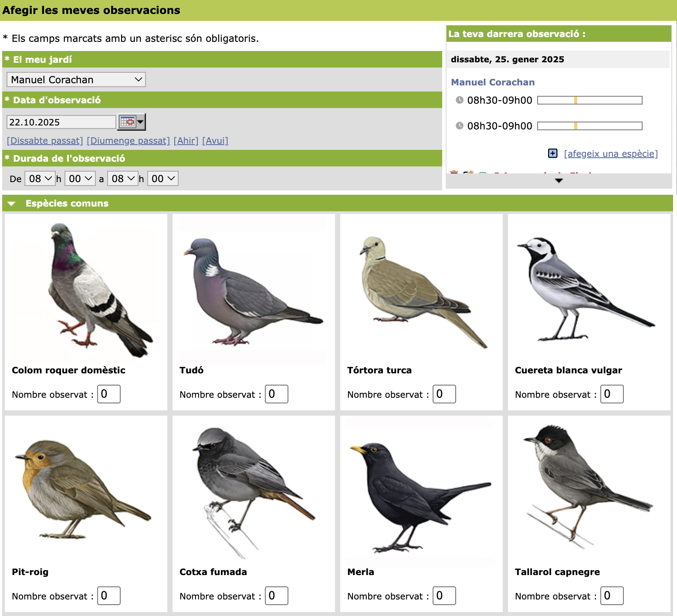This screenshot has height=616, width=677.
Task: Click the clock icon of second 08h30-09h00 entry
Action: point(459,126)
